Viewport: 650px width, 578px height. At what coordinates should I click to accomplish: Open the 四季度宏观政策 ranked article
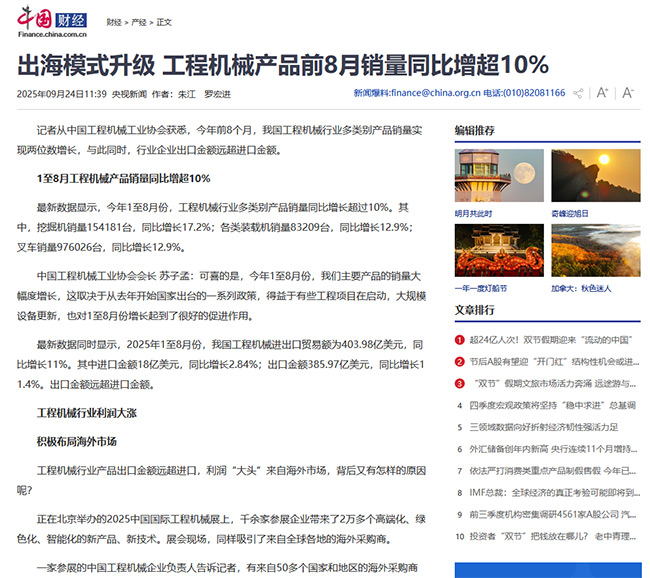(x=553, y=406)
